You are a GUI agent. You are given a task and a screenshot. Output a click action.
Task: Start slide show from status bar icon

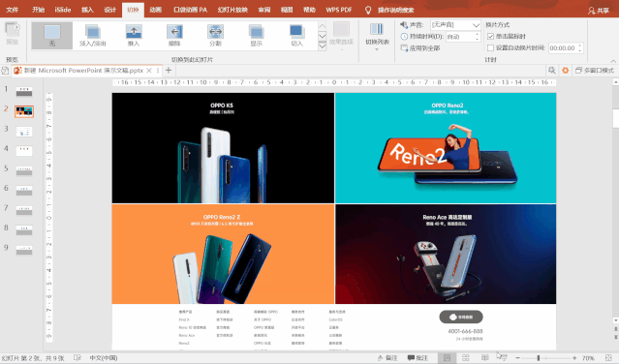coord(503,357)
